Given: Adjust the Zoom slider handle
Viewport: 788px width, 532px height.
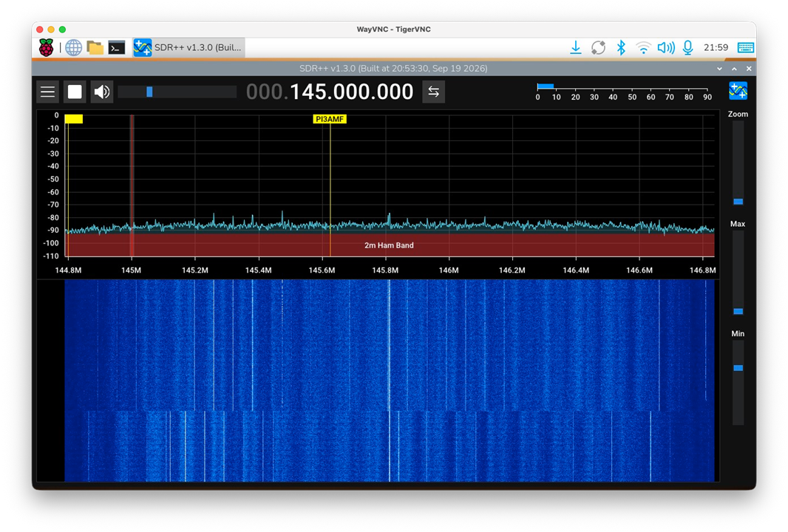Looking at the screenshot, I should (738, 202).
